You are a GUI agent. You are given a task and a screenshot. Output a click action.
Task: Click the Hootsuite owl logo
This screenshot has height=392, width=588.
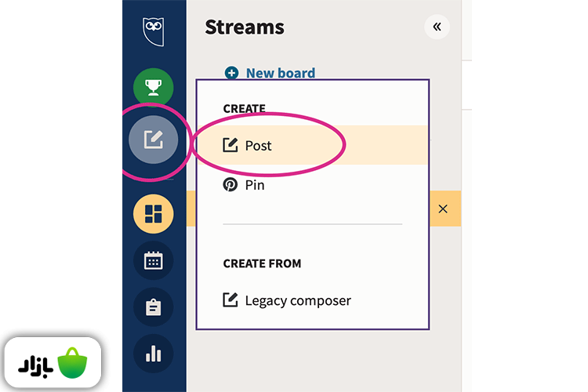153,31
